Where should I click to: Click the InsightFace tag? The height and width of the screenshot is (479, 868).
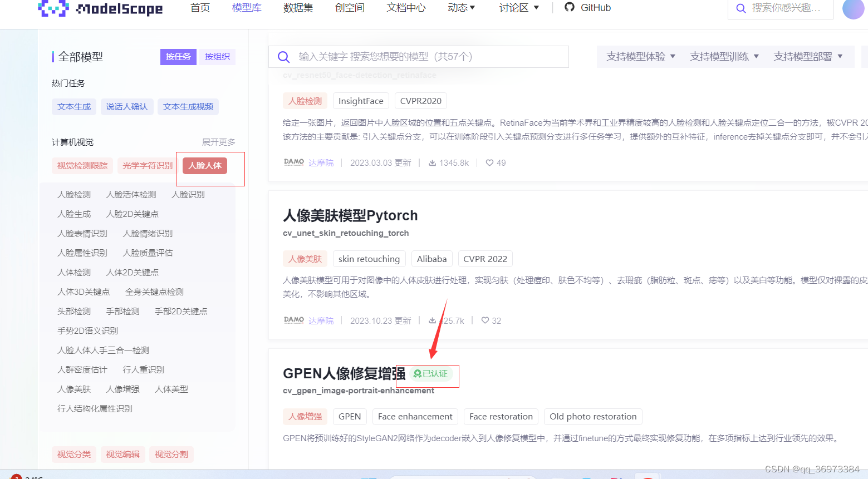coord(361,101)
